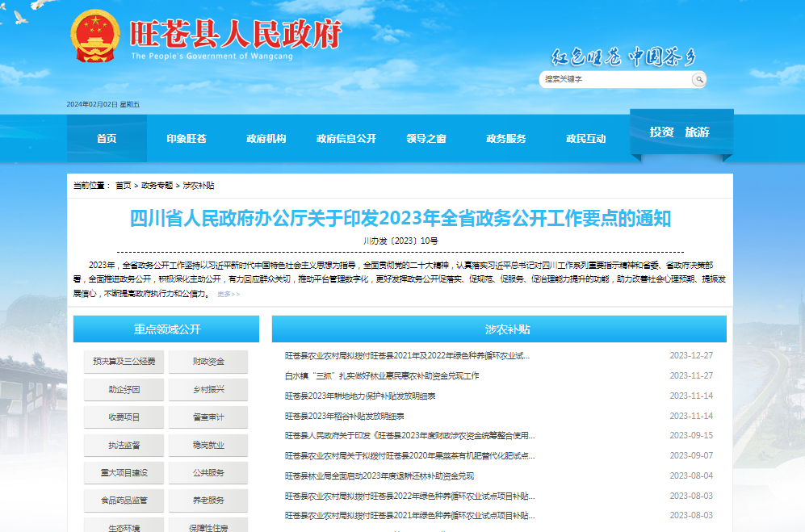This screenshot has width=805, height=532.
Task: Choose the 食品药品监管 category button
Action: tap(124, 501)
